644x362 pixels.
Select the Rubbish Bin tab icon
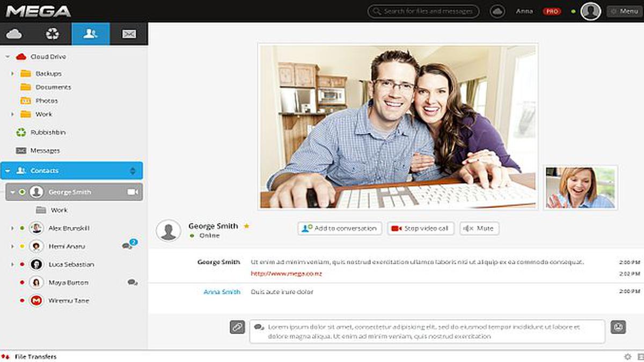pos(52,33)
